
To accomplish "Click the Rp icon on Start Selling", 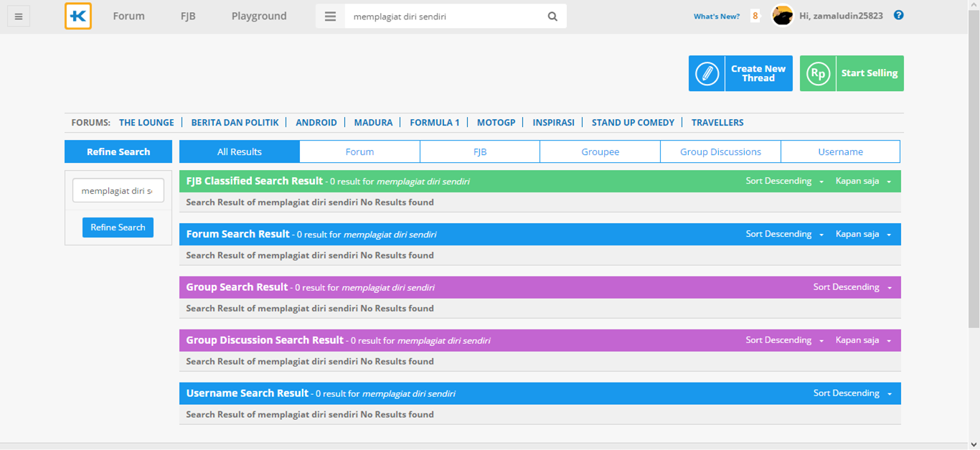I will (817, 72).
